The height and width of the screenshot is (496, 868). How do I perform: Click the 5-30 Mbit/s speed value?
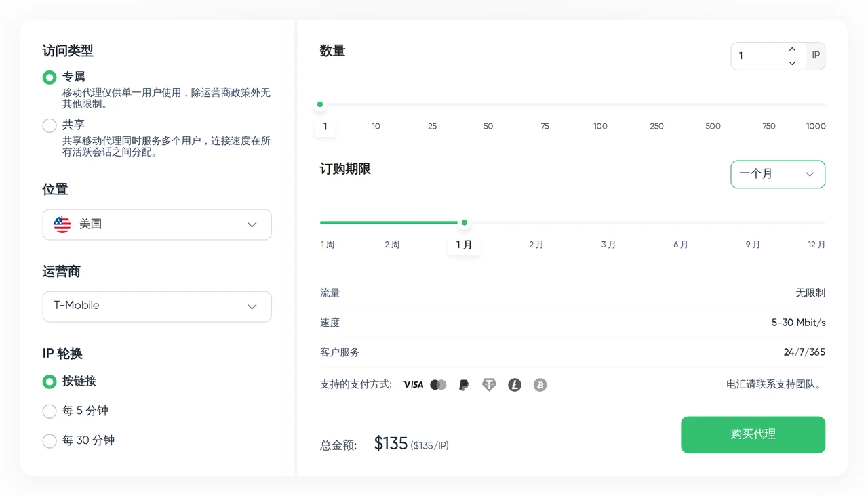798,323
